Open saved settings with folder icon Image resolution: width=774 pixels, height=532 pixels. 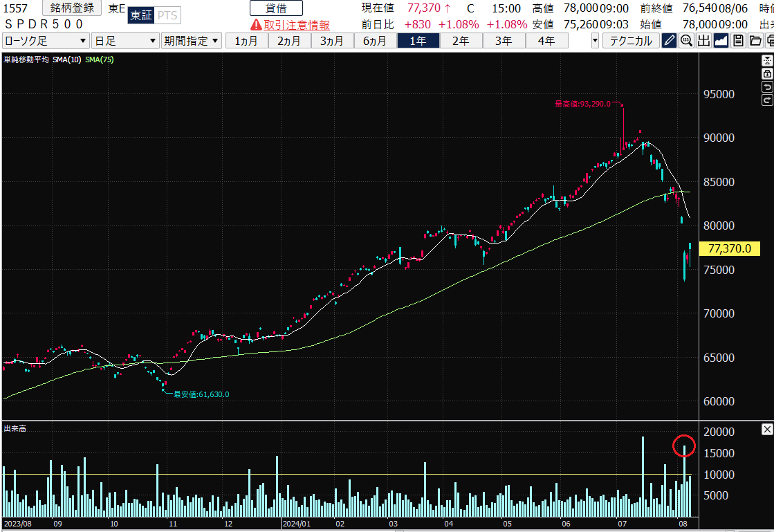click(x=755, y=40)
